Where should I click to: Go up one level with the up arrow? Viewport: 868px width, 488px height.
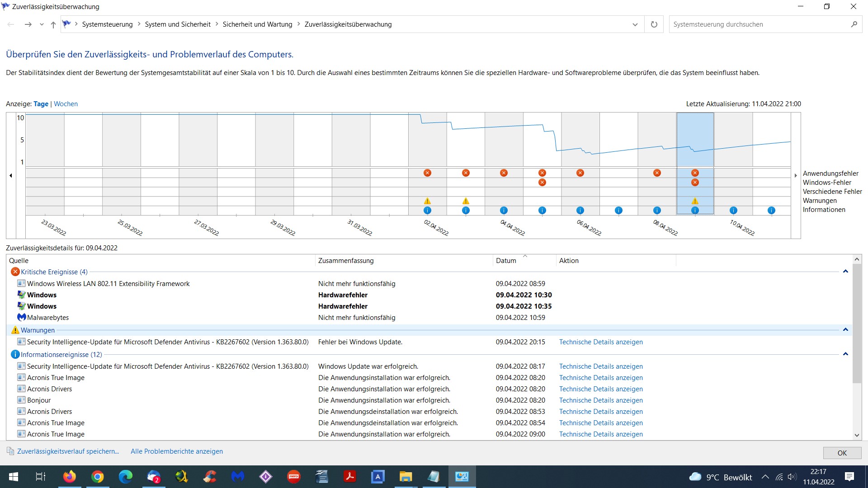pos(53,24)
